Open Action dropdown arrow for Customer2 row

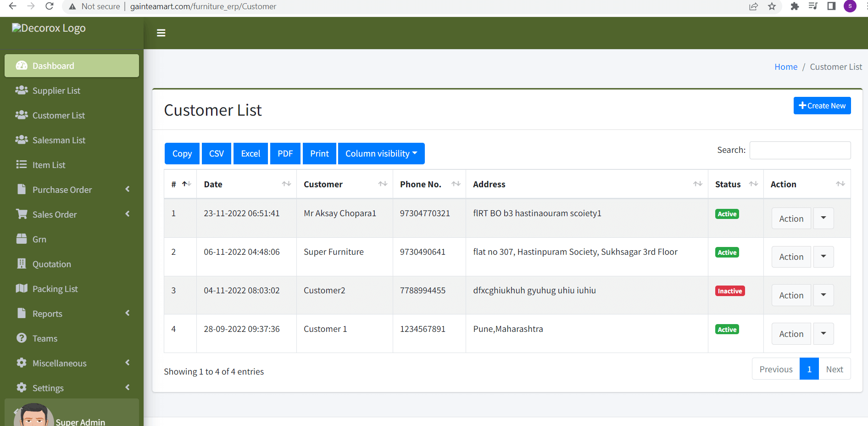(x=823, y=295)
